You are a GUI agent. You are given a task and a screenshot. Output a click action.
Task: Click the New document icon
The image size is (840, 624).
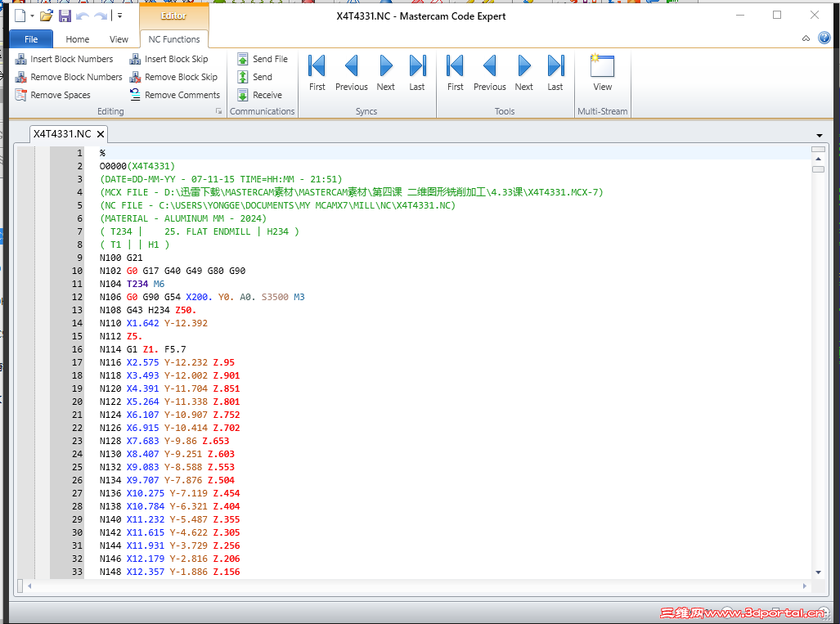20,16
